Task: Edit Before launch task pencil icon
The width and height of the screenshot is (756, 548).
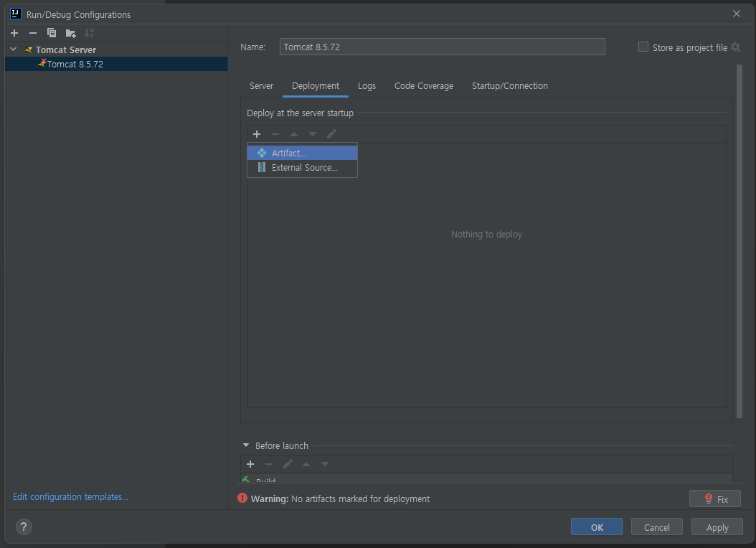Action: 288,463
